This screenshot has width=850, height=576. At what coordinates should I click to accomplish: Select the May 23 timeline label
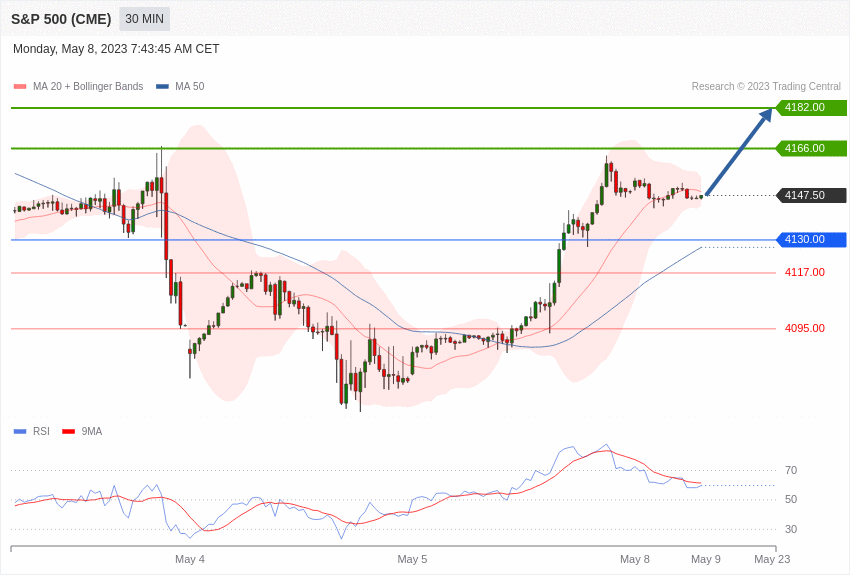[770, 559]
